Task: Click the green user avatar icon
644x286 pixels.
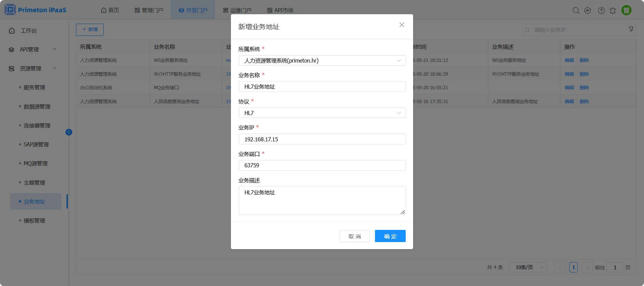Action: 626,10
